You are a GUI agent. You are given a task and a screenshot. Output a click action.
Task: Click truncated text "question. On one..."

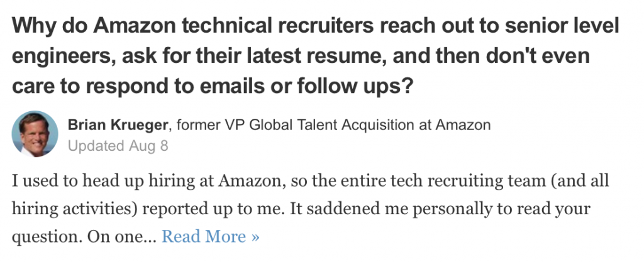click(x=84, y=237)
